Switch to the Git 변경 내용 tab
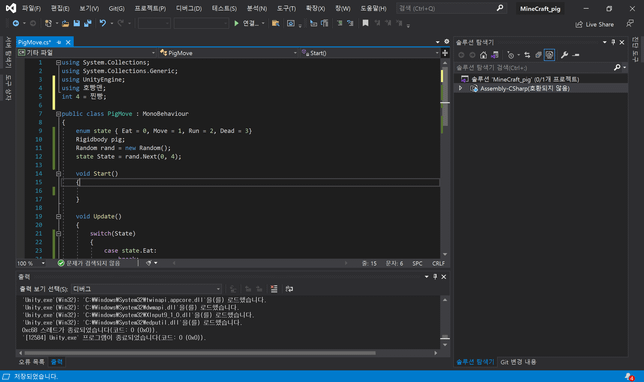 pos(518,362)
